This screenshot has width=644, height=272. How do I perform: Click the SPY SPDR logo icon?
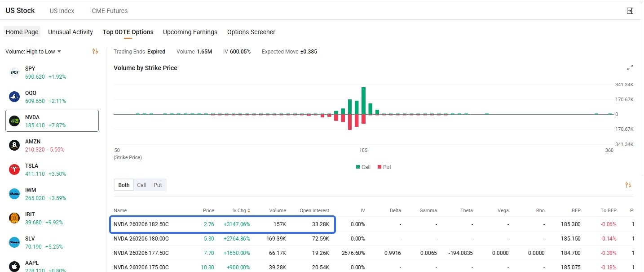[14, 72]
